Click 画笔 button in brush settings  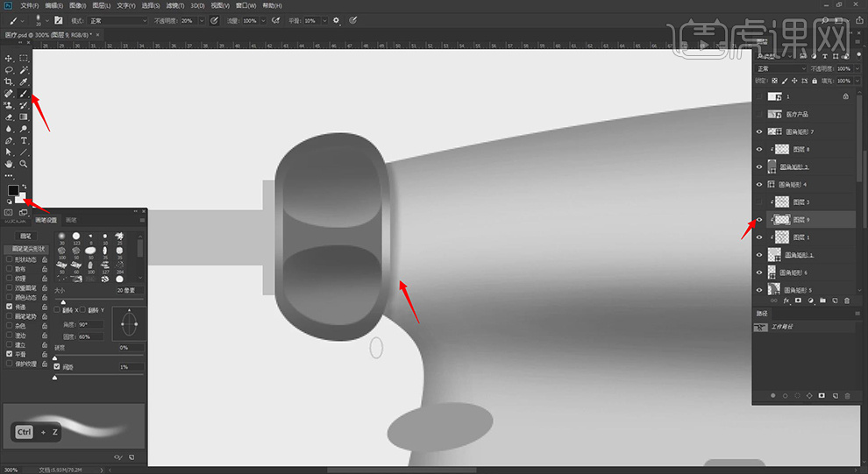(x=25, y=237)
